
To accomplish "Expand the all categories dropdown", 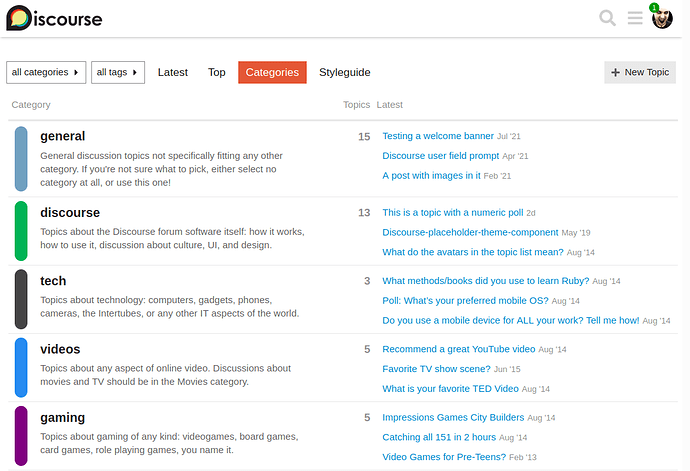I will (46, 72).
